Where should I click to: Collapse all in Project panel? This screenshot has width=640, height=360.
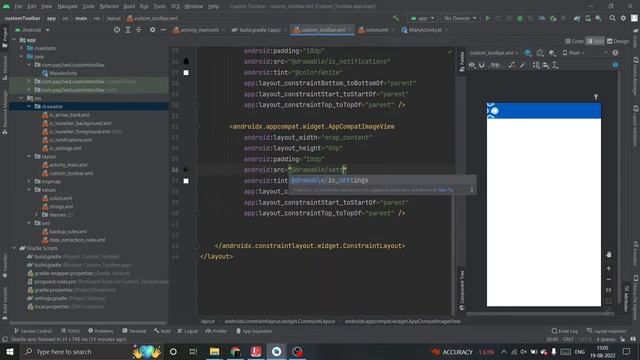tap(138, 30)
